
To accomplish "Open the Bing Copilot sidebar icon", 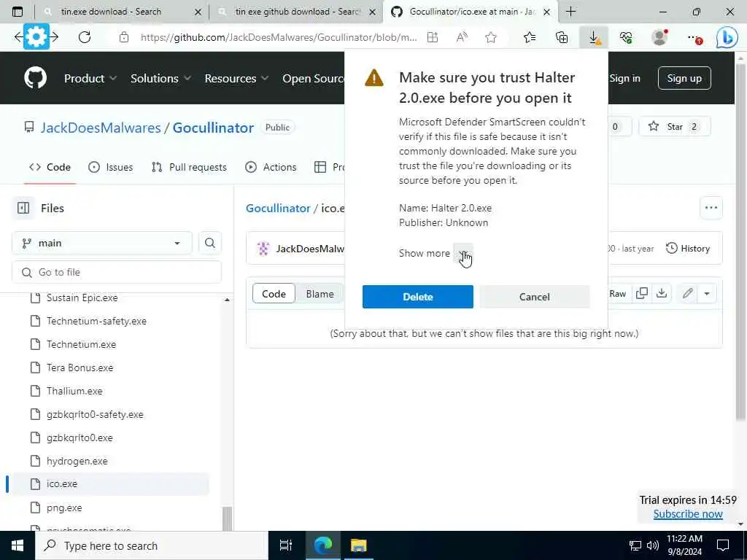I will [x=727, y=38].
